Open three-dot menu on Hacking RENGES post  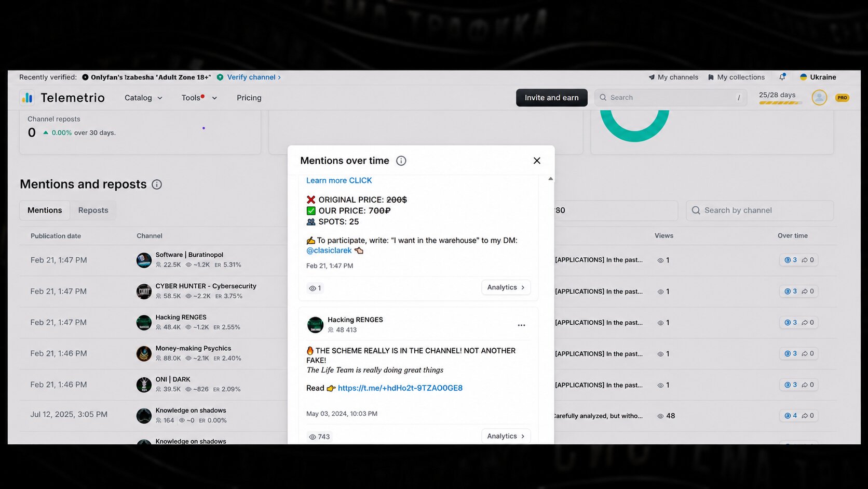coord(521,325)
